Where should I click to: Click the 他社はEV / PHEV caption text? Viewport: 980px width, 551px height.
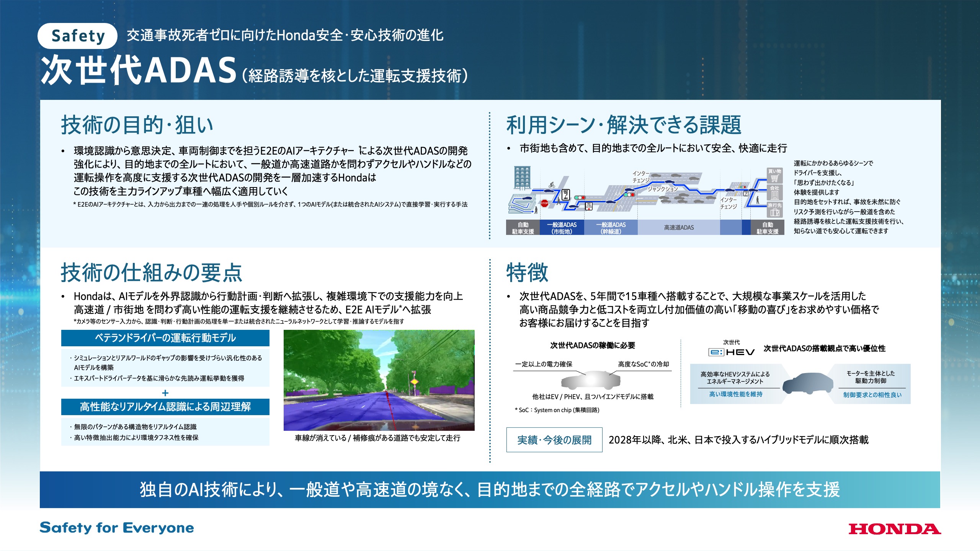coord(593,397)
